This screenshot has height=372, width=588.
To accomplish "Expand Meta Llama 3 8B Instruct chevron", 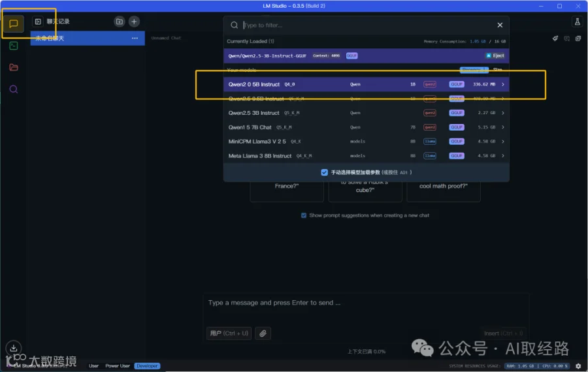I will pyautogui.click(x=503, y=155).
